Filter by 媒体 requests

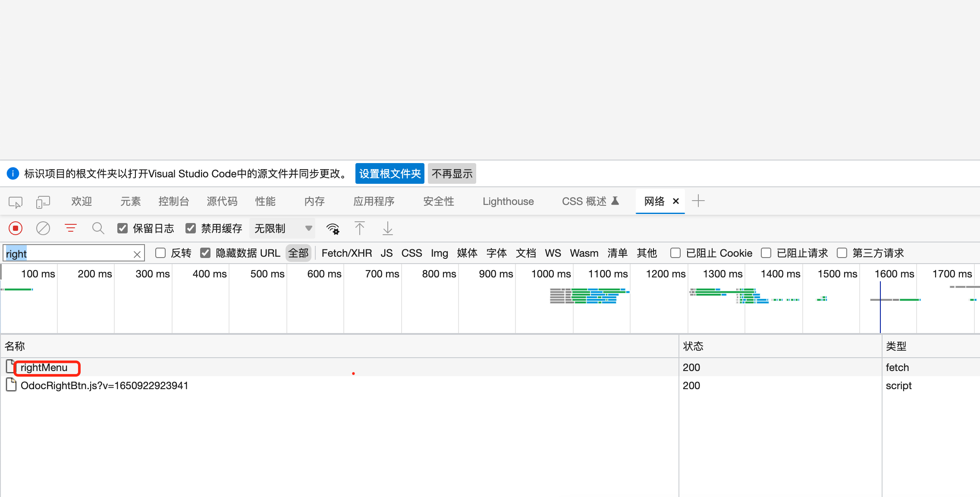[x=467, y=253]
